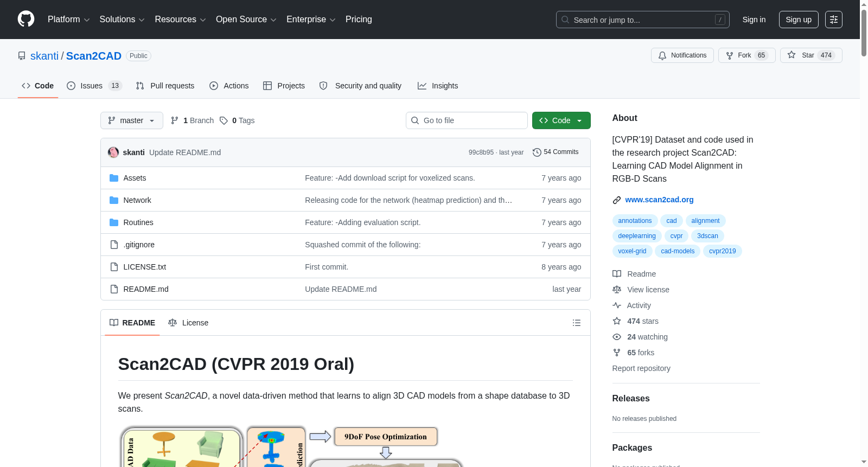Click the annotations topic tag
Screen dimensions: 868x467
pos(635,221)
